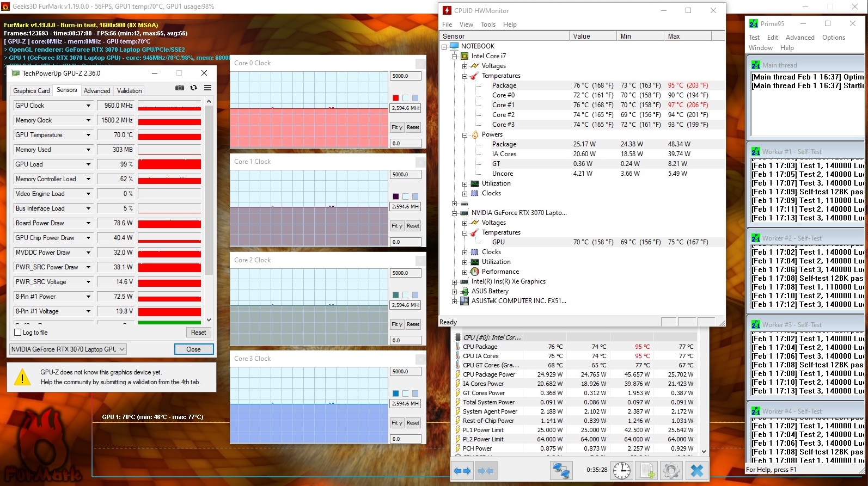Click the Prime95 Worker #1 window icon
Screen dimensions: 868x486
pyautogui.click(x=756, y=151)
